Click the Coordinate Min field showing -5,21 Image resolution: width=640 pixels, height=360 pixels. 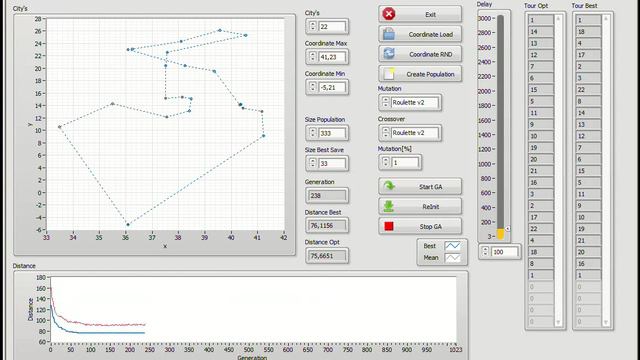point(332,87)
